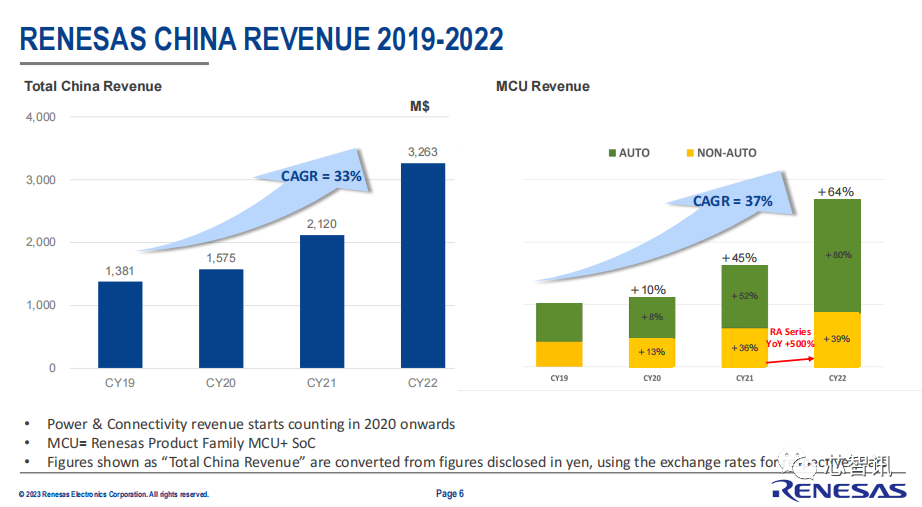Click the yellow NON-AUTO legend square
The height and width of the screenshot is (507, 922).
point(690,153)
